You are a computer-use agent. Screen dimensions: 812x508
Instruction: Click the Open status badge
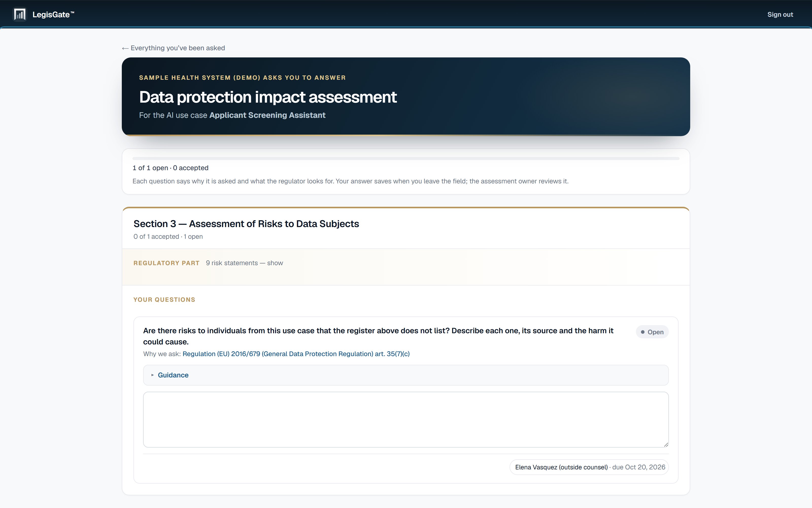pyautogui.click(x=652, y=332)
